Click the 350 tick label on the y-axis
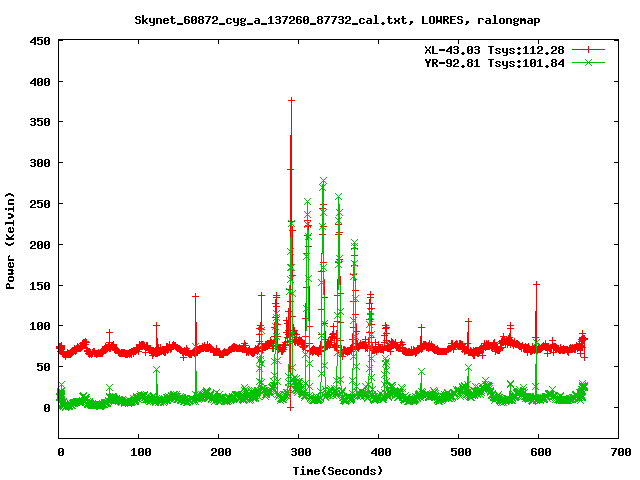This screenshot has height=480, width=640. [x=40, y=122]
